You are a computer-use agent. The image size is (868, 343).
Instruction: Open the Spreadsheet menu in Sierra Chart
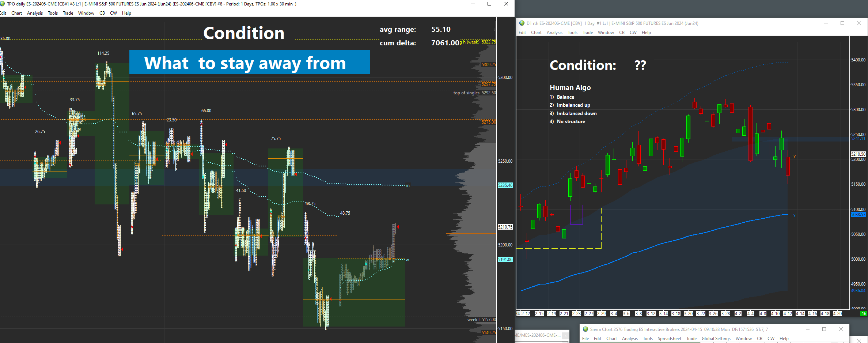(x=670, y=339)
